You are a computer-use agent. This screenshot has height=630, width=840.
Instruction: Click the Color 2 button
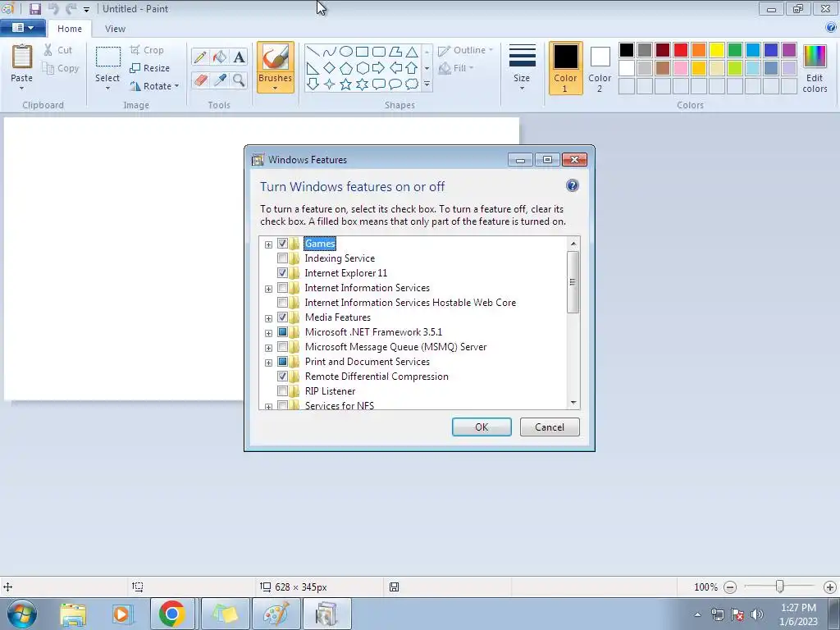(x=600, y=69)
